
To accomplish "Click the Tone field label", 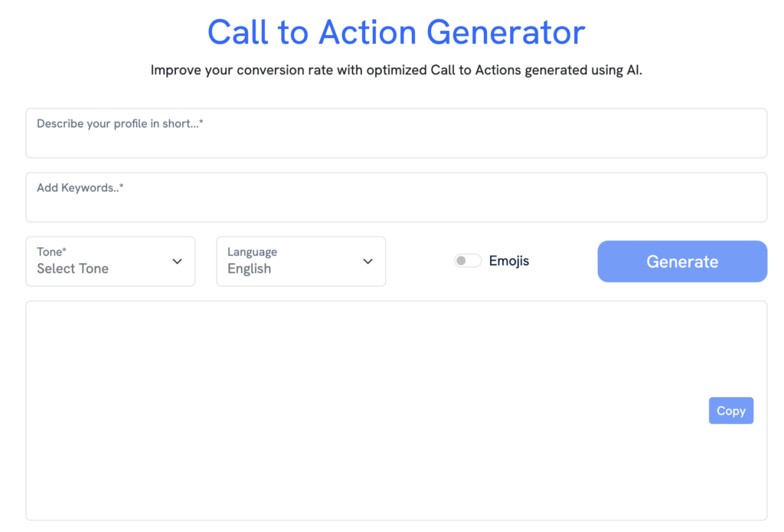I will tap(51, 251).
